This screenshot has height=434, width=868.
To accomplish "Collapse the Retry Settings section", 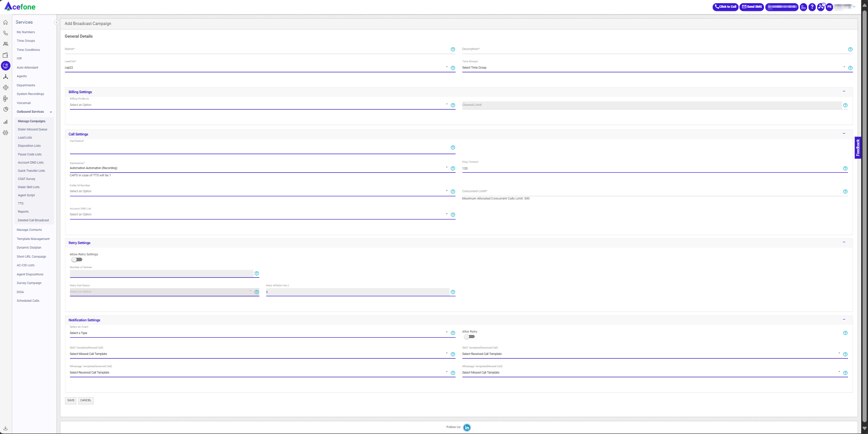I will pos(844,242).
